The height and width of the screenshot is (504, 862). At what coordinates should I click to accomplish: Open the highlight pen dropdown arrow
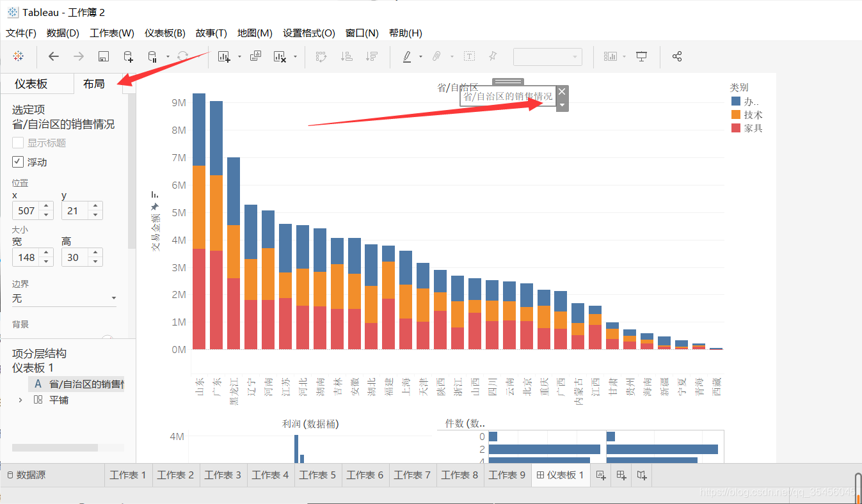pyautogui.click(x=420, y=56)
